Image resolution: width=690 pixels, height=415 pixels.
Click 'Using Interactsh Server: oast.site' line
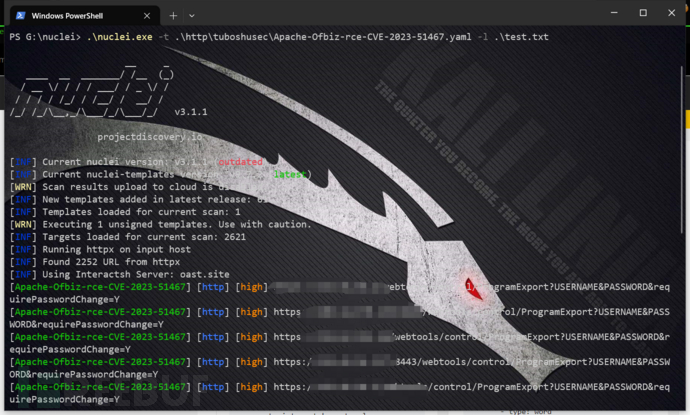click(x=120, y=274)
